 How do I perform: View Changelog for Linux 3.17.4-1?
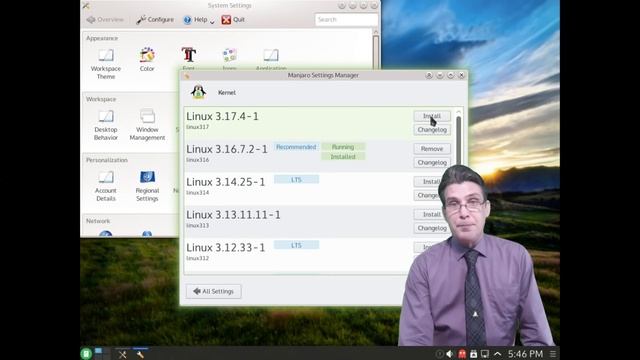click(432, 130)
